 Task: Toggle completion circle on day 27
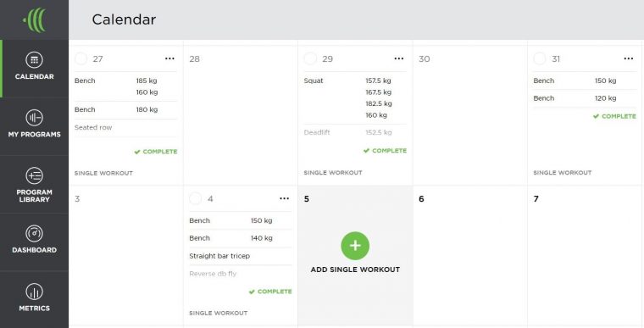point(80,58)
